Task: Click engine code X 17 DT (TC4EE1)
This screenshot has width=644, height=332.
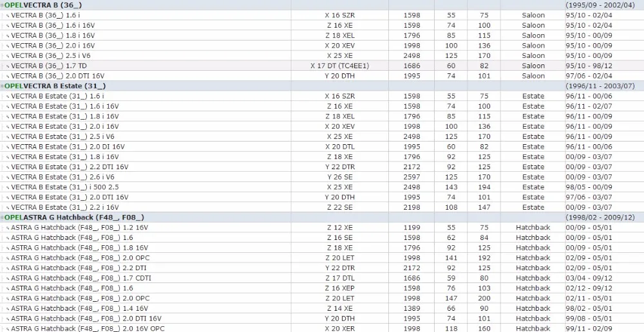Action: (339, 66)
